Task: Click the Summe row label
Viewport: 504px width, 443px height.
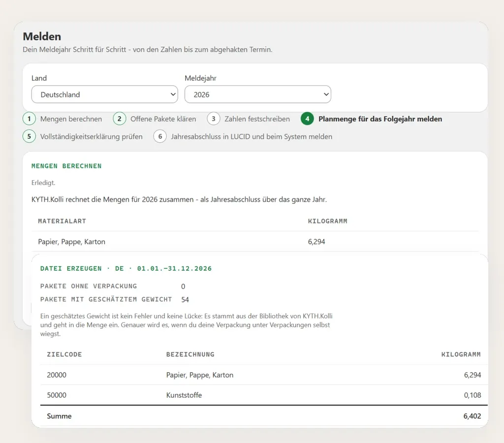Action: (x=59, y=416)
